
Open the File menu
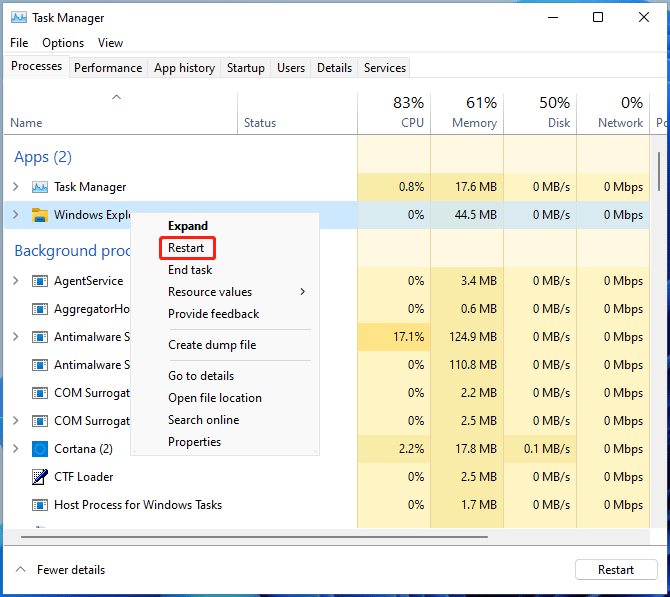pos(19,43)
